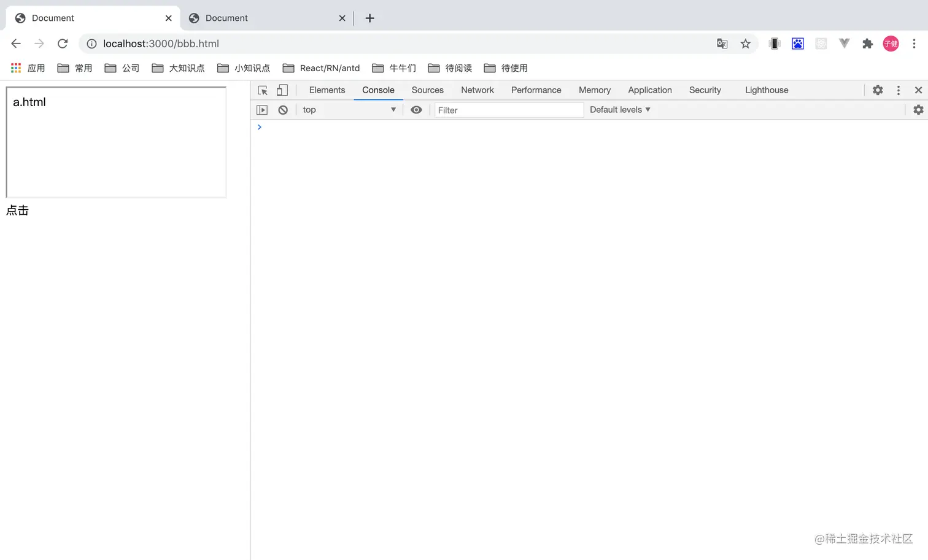This screenshot has height=560, width=928.
Task: View site information icon in address bar
Action: (91, 44)
